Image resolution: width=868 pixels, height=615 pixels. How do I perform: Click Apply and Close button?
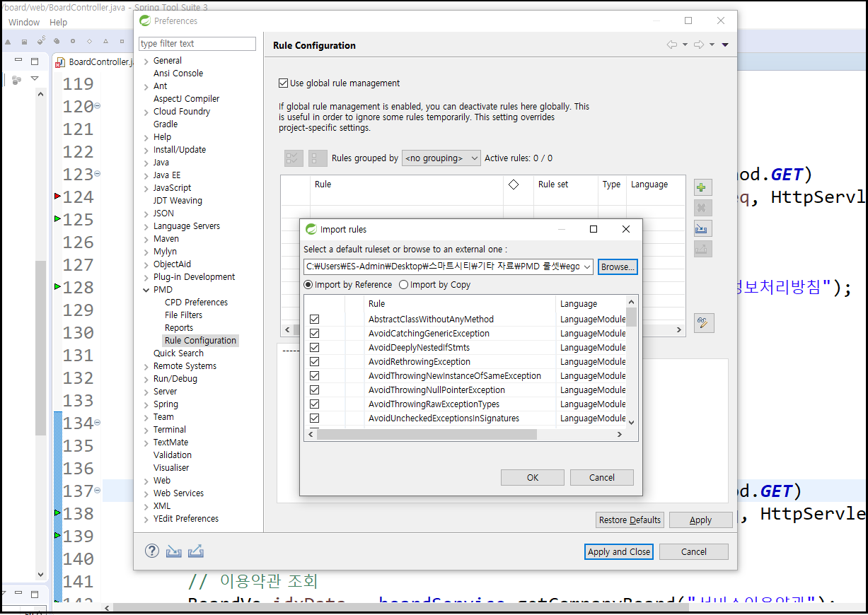coord(619,551)
